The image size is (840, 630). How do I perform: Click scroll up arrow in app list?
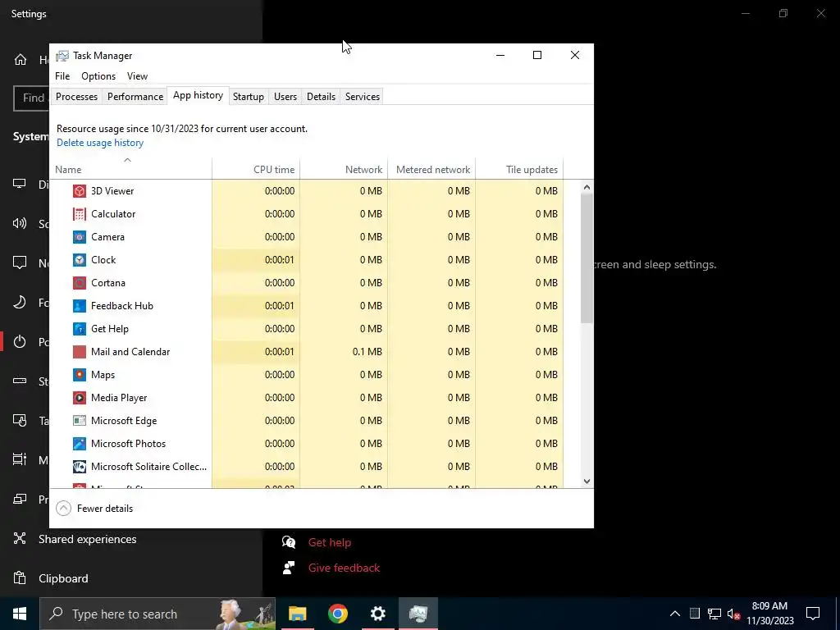tap(587, 187)
